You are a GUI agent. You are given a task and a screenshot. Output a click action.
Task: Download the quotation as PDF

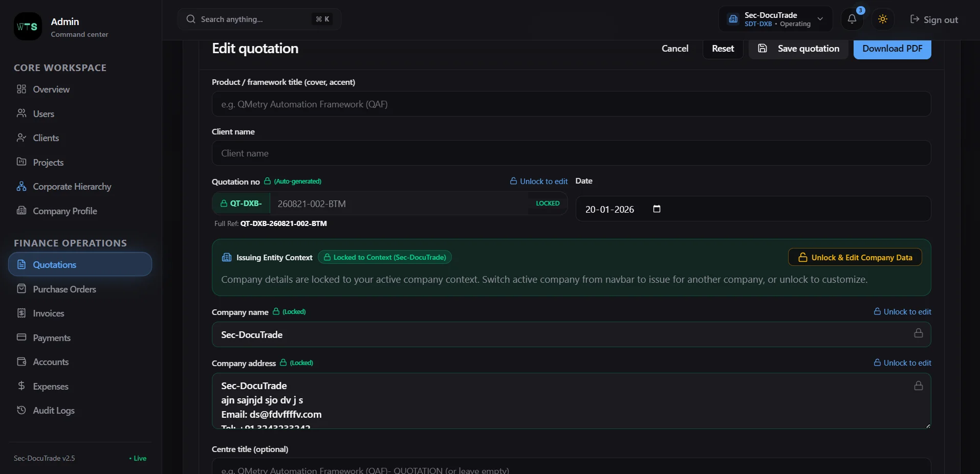tap(892, 49)
